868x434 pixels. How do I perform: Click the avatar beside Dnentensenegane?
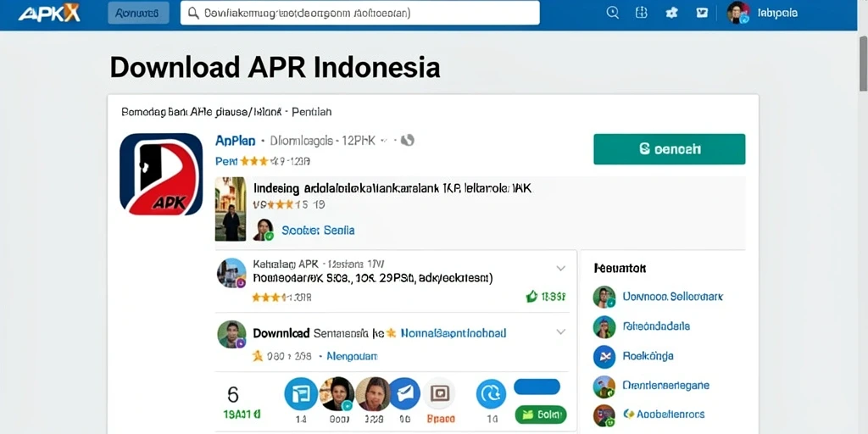604,387
